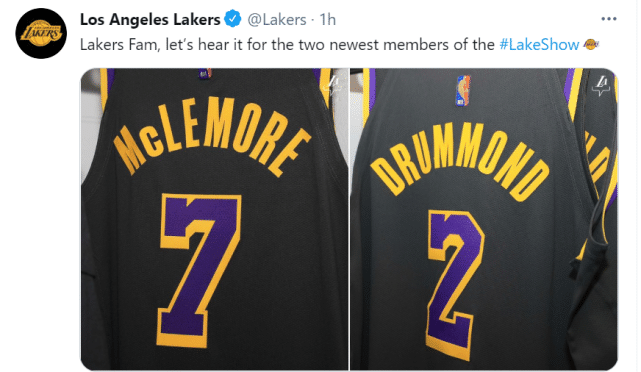This screenshot has height=372, width=641.
Task: Click the Los Angeles Lakers display name
Action: coord(150,19)
